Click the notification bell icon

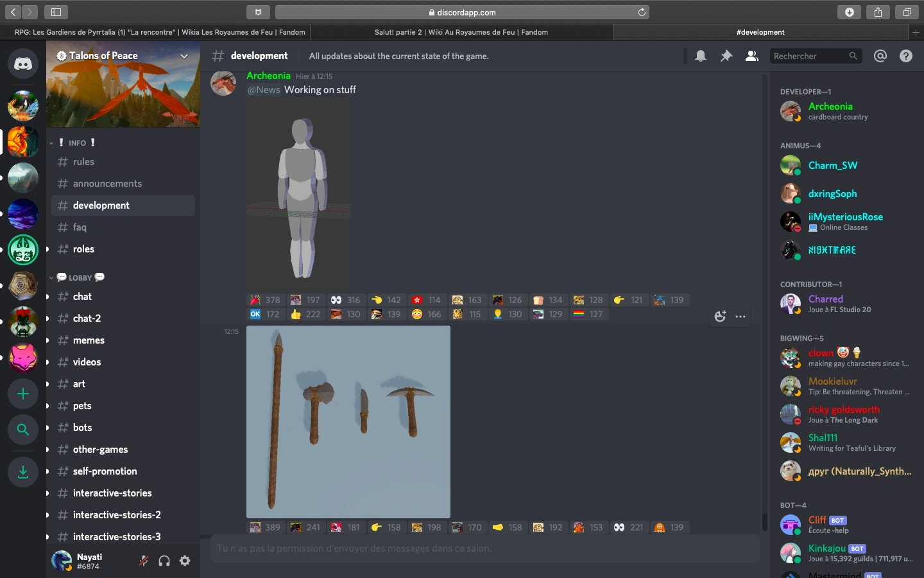point(701,57)
